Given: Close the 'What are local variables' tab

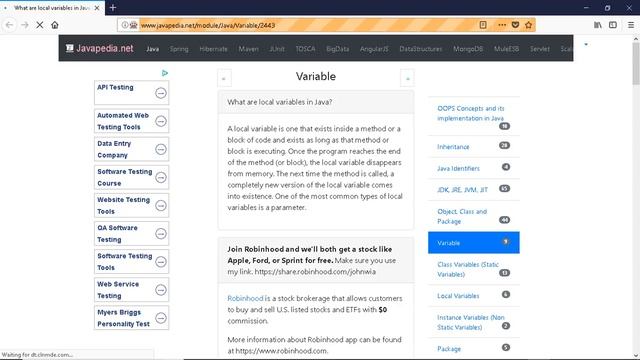Looking at the screenshot, I should (x=97, y=8).
